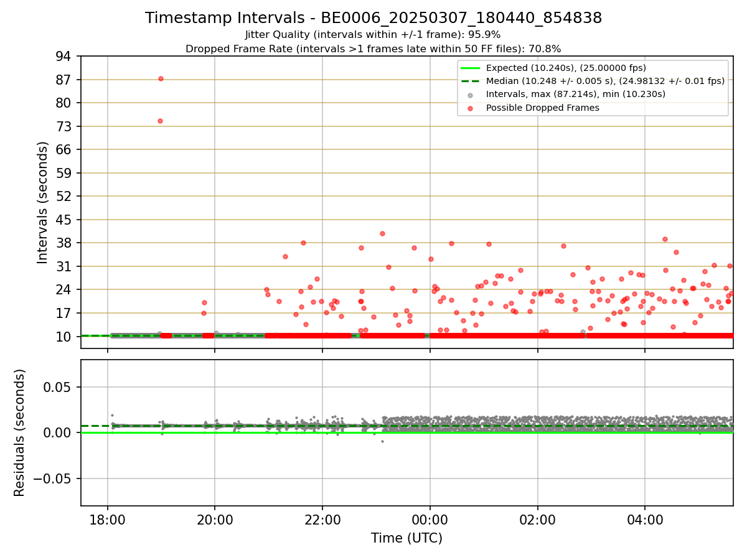Click the '80' y-axis tick label
Viewport: 747px width, 560px height.
64,103
